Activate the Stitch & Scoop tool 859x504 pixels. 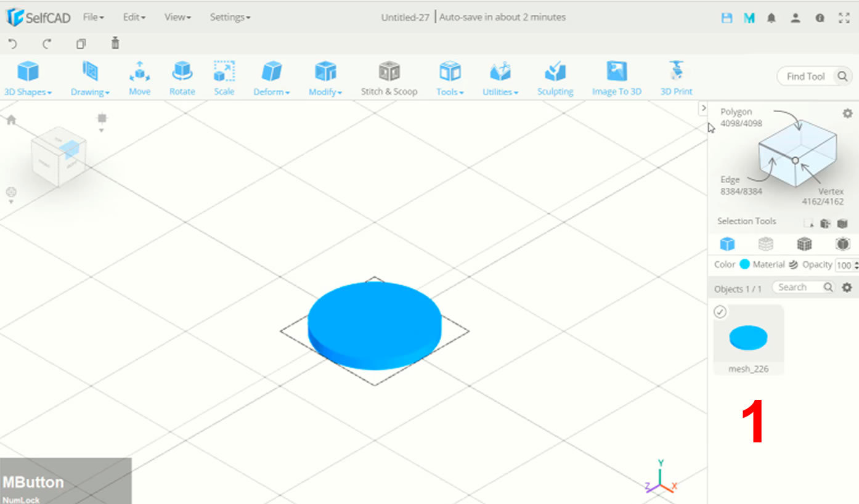click(389, 78)
